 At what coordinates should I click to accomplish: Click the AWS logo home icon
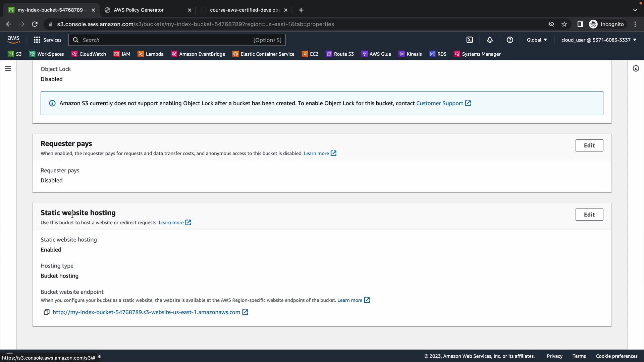coord(13,40)
